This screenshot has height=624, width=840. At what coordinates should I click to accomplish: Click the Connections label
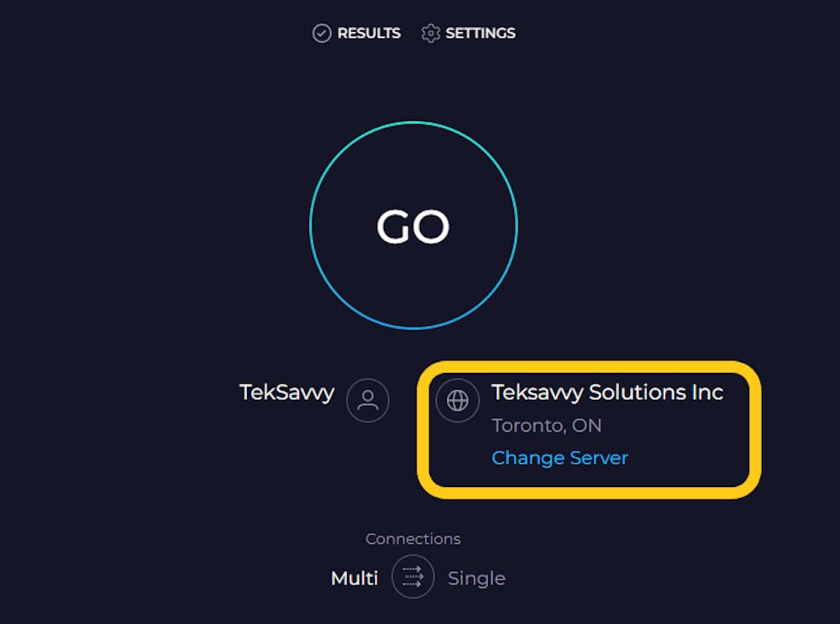[x=412, y=538]
